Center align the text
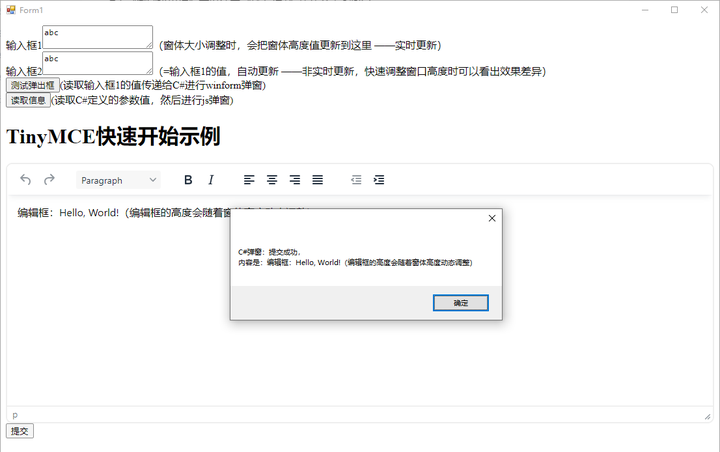 [272, 180]
